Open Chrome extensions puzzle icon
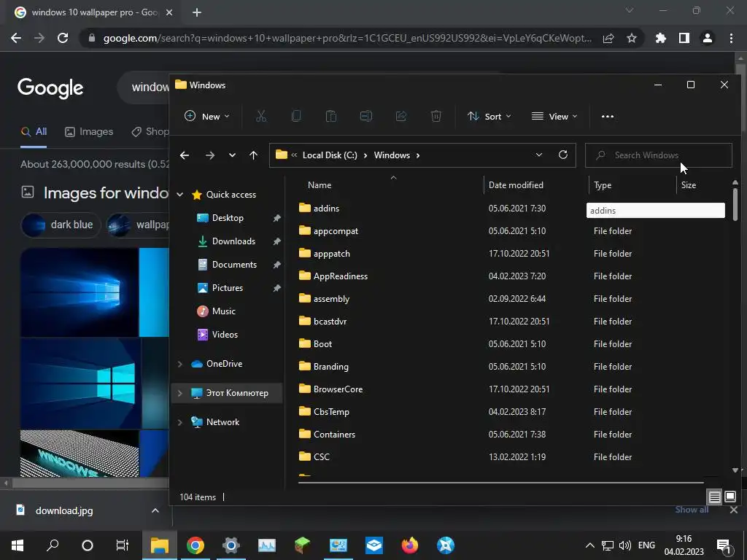Image resolution: width=747 pixels, height=560 pixels. click(660, 38)
